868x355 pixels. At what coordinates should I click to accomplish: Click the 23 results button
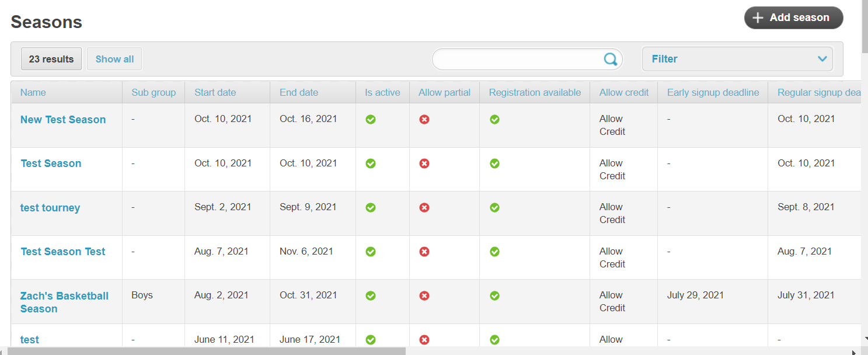click(51, 59)
